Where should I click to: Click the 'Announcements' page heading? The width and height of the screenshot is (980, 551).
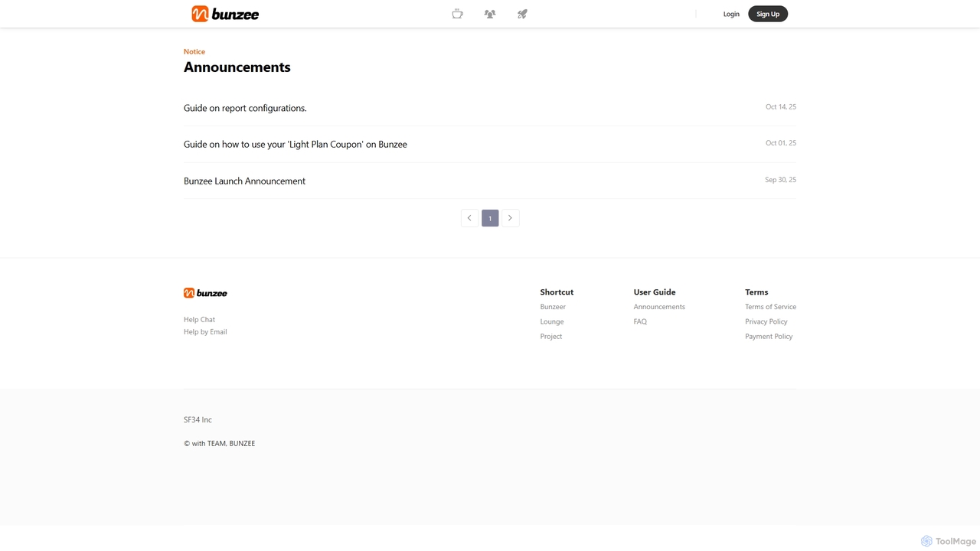[x=237, y=67]
